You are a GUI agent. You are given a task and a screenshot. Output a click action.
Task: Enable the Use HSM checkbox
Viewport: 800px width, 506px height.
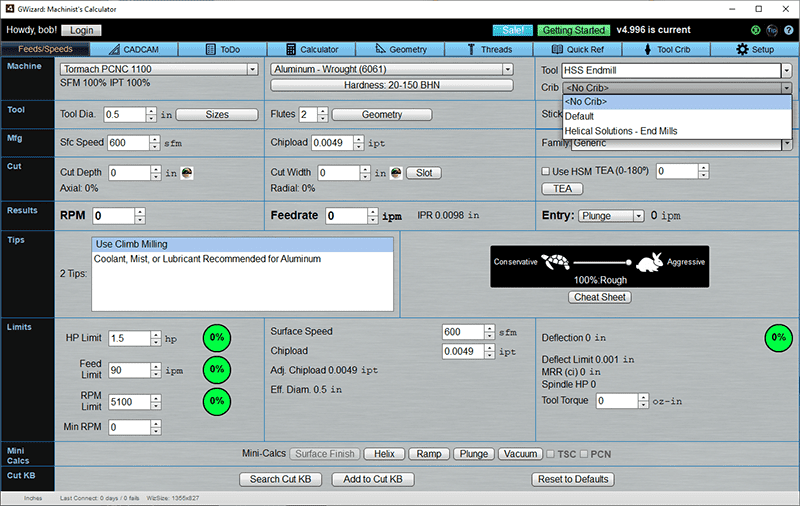click(x=545, y=171)
